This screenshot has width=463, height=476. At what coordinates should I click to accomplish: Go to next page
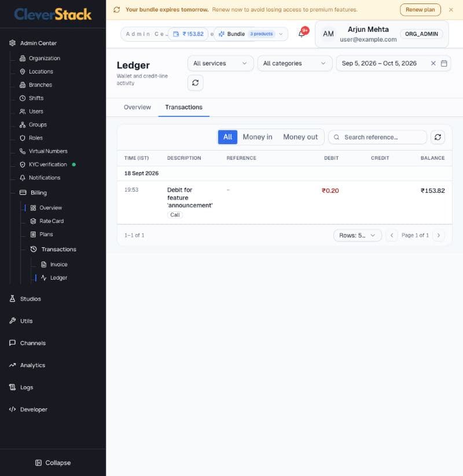click(439, 236)
